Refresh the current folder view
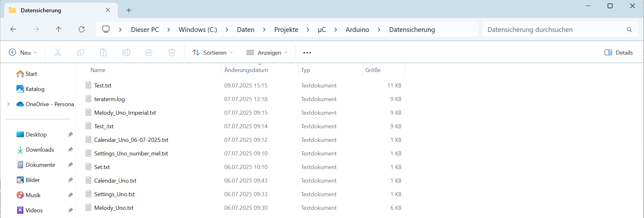Viewport: 644px width, 218px height. 82,29
